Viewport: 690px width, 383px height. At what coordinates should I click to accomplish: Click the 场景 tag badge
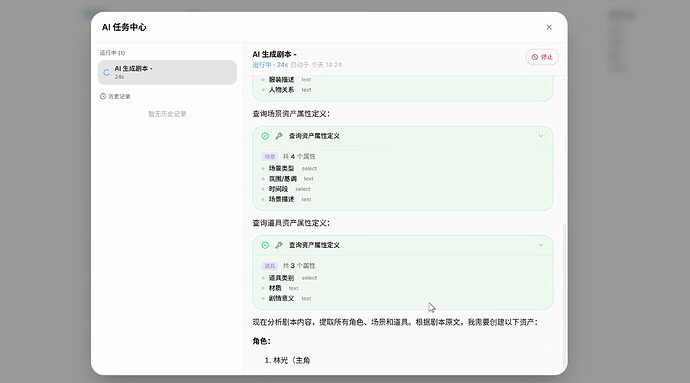pyautogui.click(x=270, y=157)
